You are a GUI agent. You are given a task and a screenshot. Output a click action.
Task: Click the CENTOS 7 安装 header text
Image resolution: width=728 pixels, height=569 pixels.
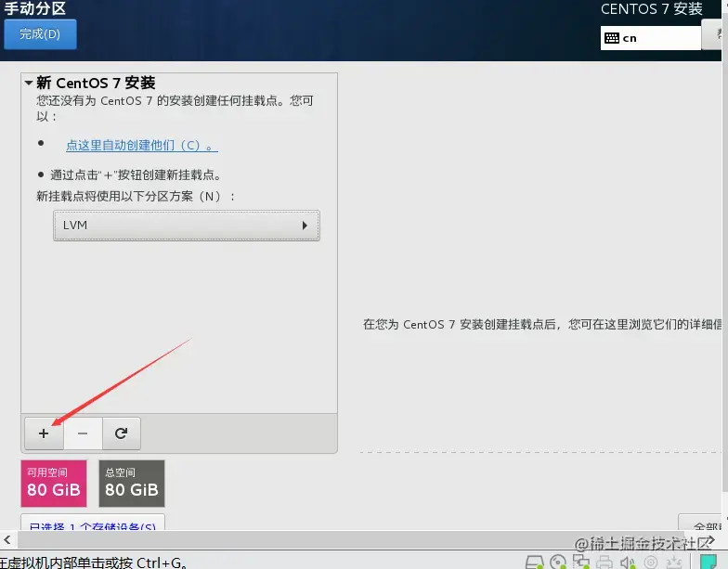point(652,9)
